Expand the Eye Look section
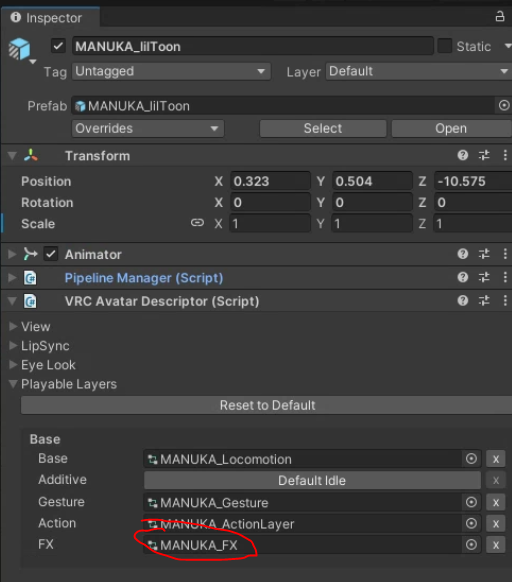This screenshot has height=582, width=512. [13, 364]
